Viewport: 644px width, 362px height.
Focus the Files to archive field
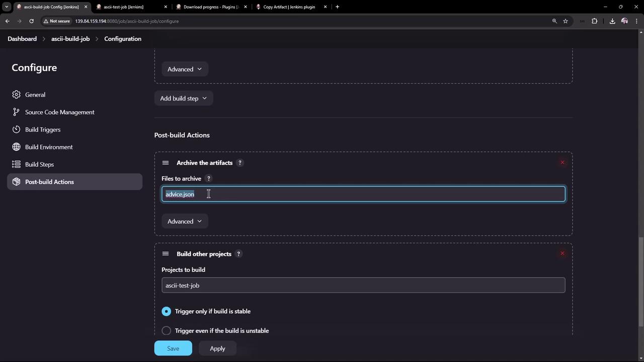pyautogui.click(x=363, y=194)
